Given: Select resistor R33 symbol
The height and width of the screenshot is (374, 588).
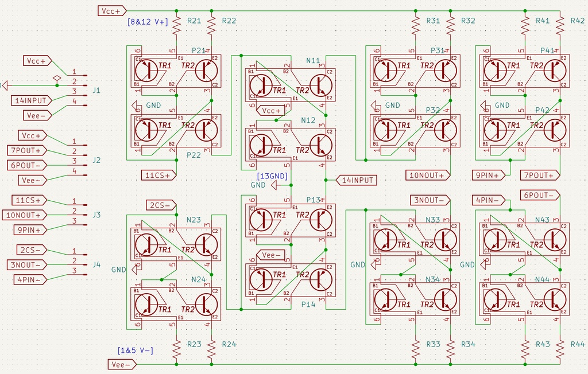Looking at the screenshot, I should (x=416, y=349).
